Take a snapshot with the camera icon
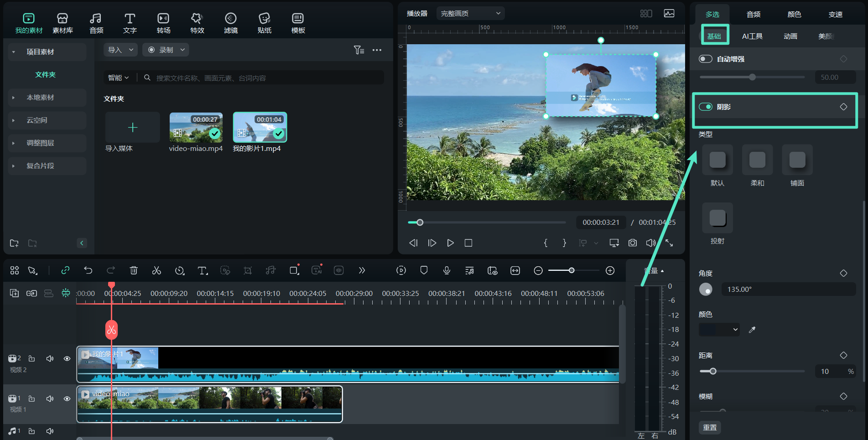The image size is (868, 440). click(x=632, y=243)
